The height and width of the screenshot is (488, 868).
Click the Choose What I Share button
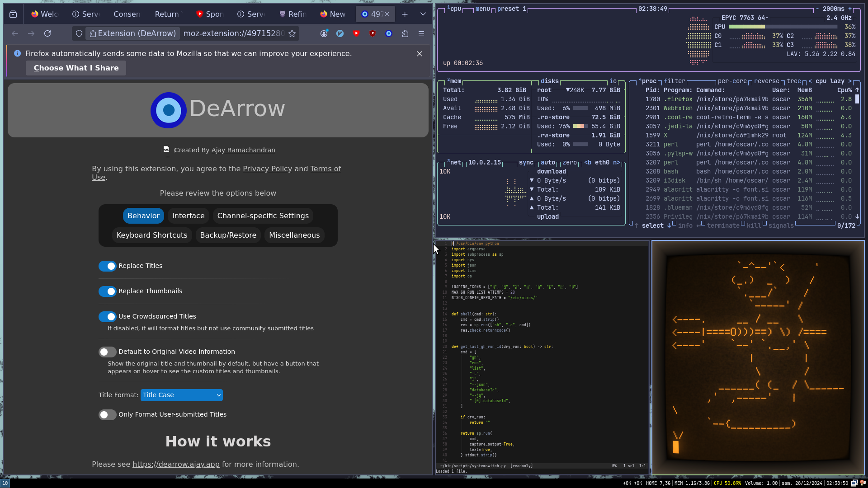pos(76,68)
